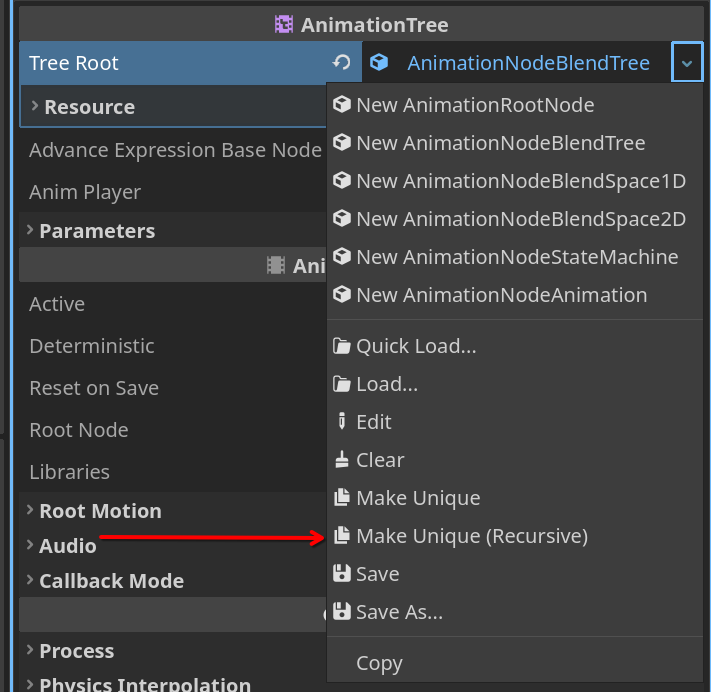Click the floppy disk icon next to Save

(341, 574)
